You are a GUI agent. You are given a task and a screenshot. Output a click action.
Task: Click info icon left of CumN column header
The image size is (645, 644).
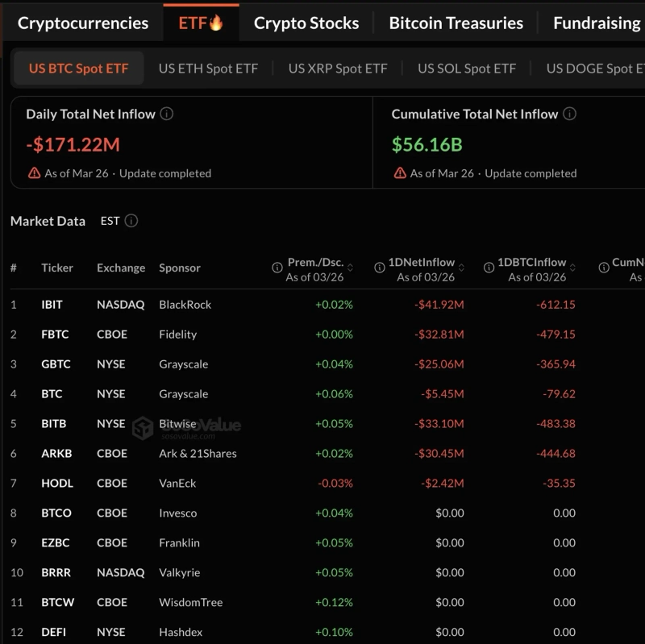(x=603, y=268)
